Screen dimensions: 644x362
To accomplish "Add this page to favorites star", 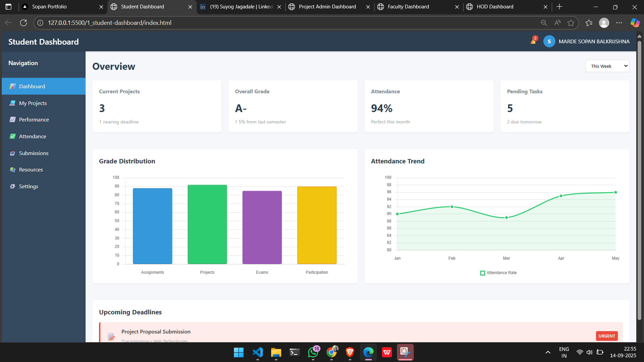I will point(571,23).
